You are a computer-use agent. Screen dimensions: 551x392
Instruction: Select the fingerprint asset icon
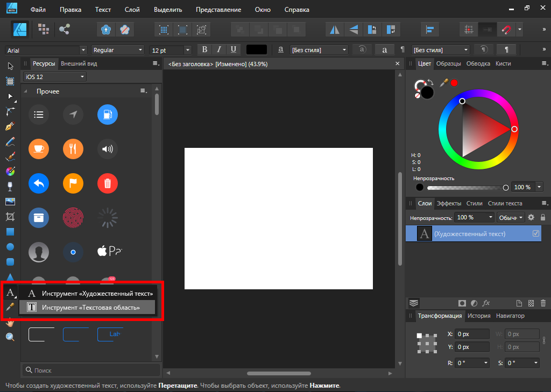pos(73,218)
